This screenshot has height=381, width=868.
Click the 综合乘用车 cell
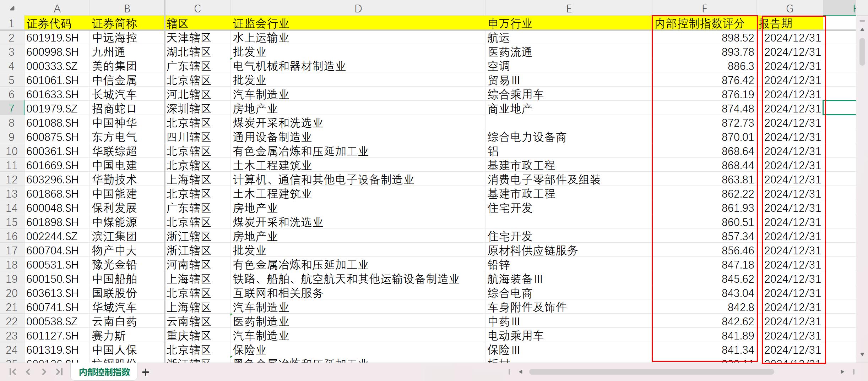click(x=569, y=94)
